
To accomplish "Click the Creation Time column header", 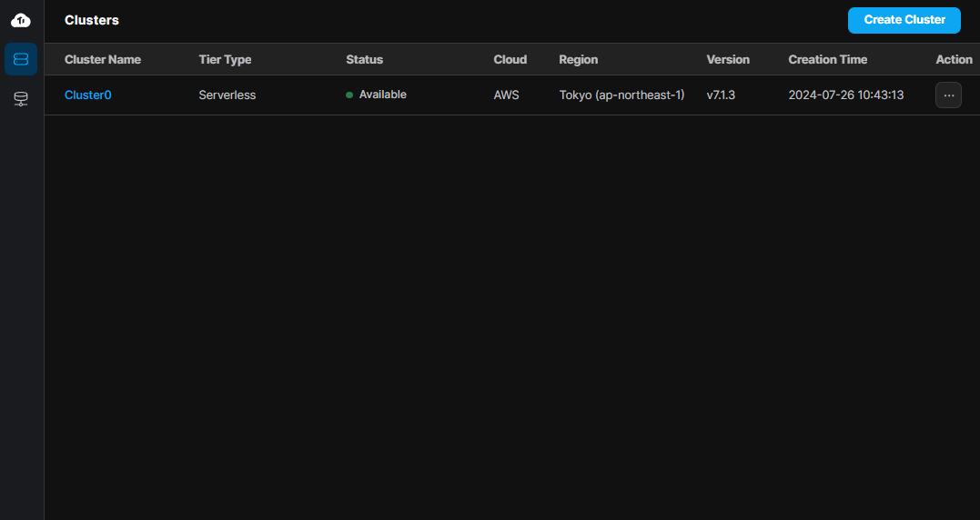I will coord(827,59).
